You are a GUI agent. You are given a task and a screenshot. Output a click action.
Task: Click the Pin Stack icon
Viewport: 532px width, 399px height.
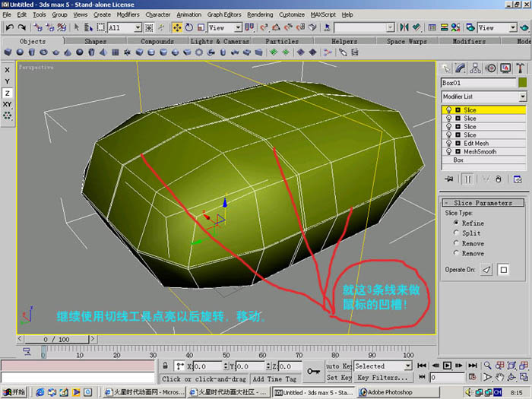pos(449,179)
